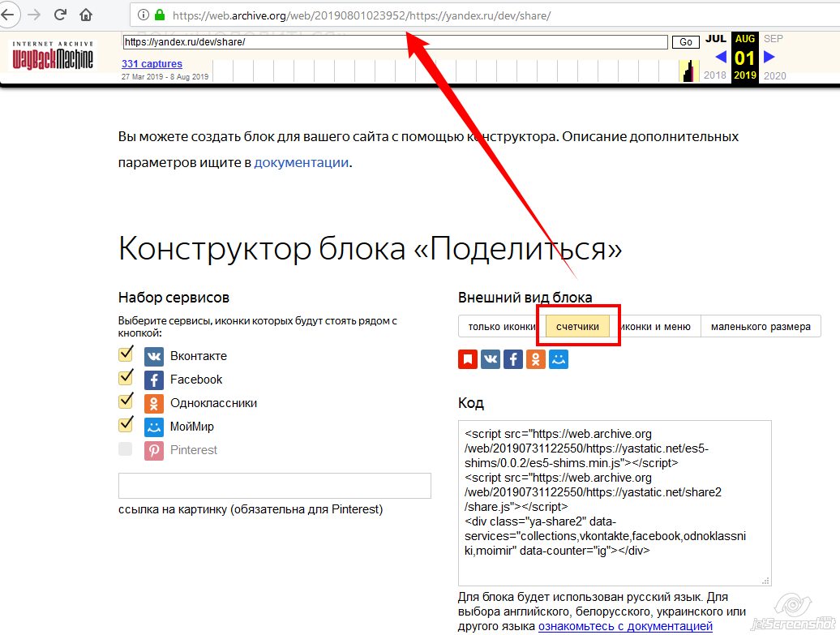The image size is (840, 635).
Task: Click the Wayback URL input field
Action: click(x=396, y=42)
